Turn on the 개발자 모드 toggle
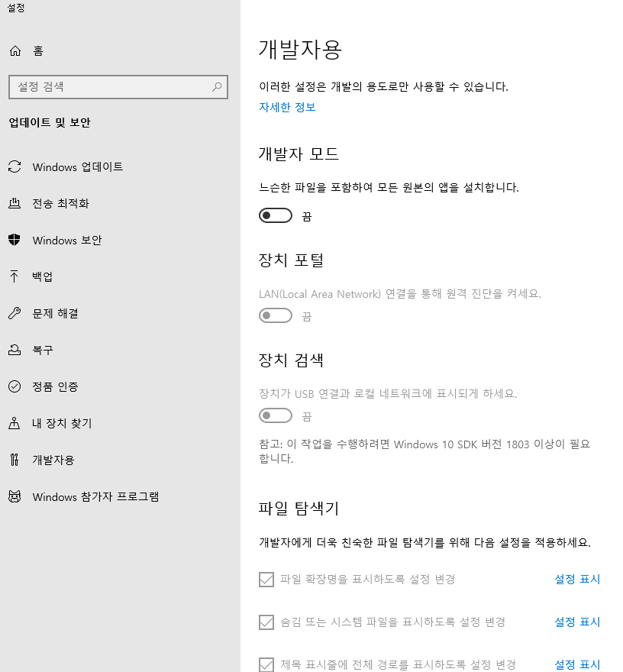Image resolution: width=623 pixels, height=672 pixels. [x=276, y=215]
